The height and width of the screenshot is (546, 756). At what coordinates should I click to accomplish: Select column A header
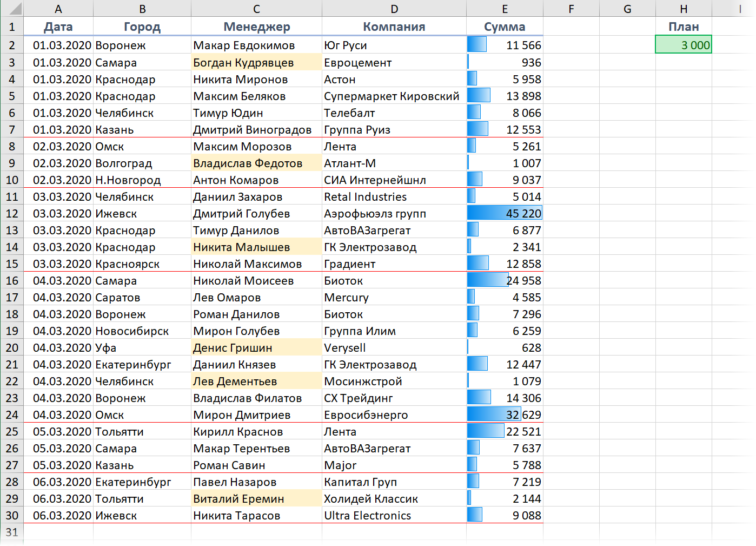click(58, 9)
